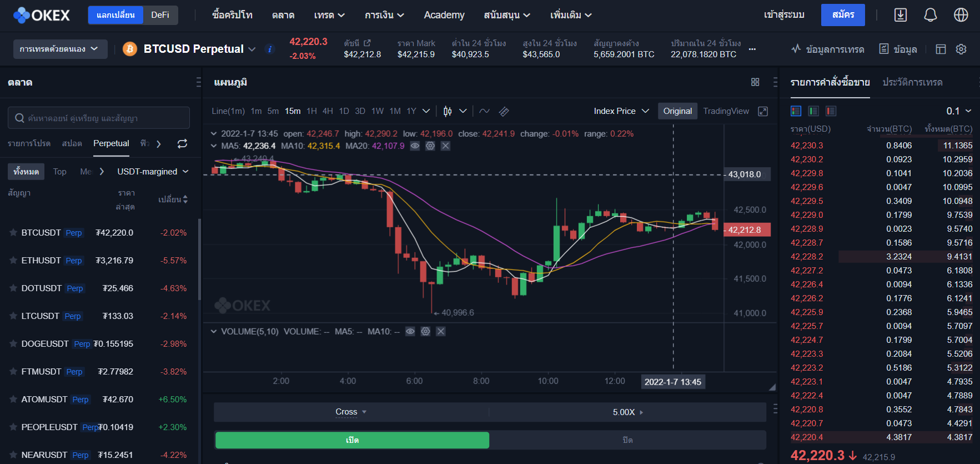Open the indicators line icon
Image resolution: width=980 pixels, height=464 pixels.
point(484,111)
